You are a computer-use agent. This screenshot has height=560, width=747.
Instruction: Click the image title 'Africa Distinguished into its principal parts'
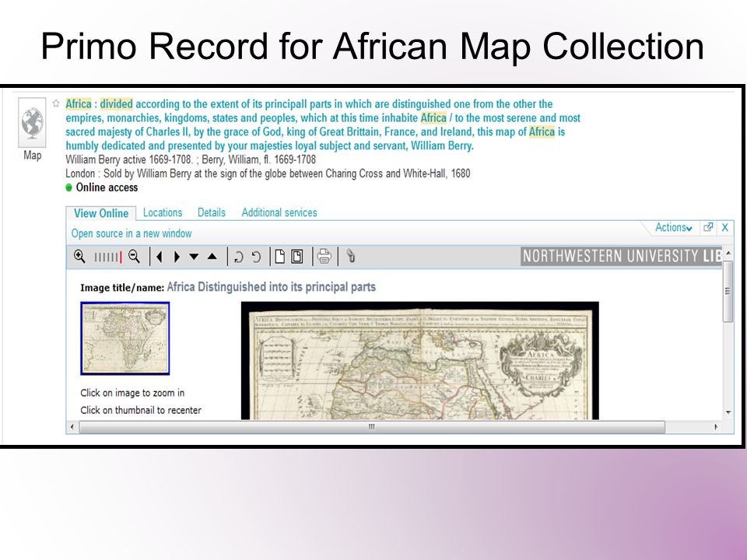tap(271, 287)
